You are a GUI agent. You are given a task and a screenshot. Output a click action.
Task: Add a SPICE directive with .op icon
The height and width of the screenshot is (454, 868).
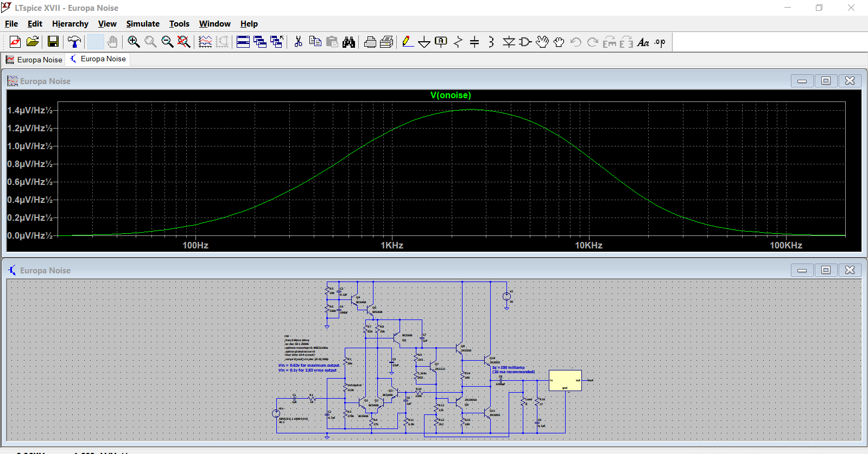pos(660,42)
